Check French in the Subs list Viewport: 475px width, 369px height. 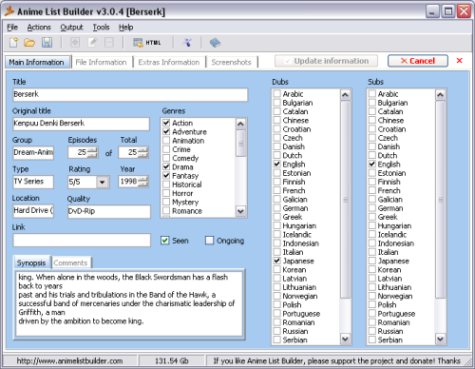(x=372, y=190)
